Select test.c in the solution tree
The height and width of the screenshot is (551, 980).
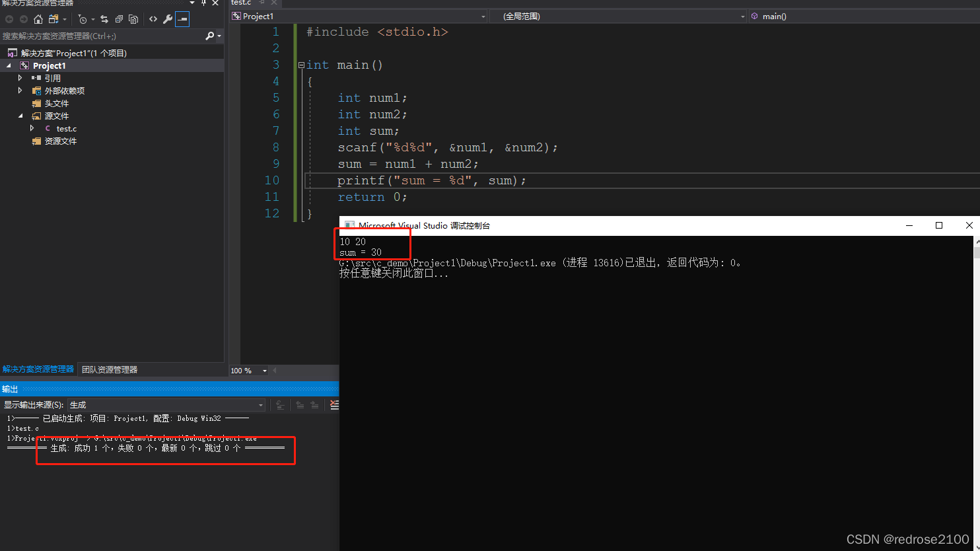(66, 128)
